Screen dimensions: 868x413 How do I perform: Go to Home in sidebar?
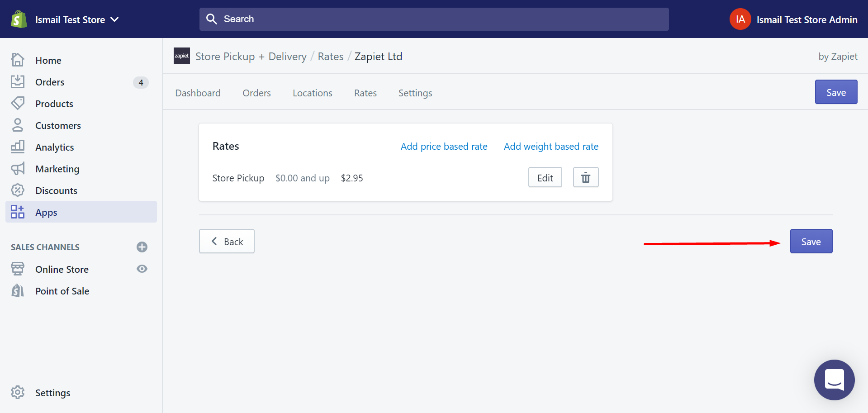[48, 60]
